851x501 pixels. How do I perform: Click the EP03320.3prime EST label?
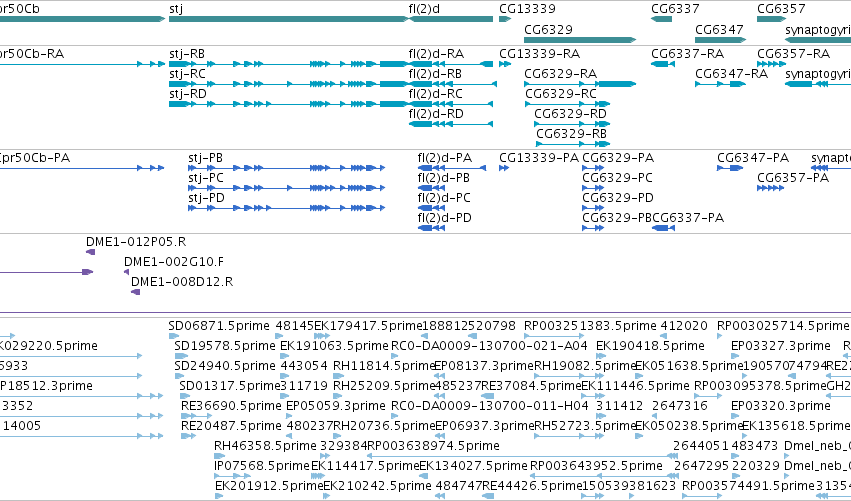coord(780,406)
